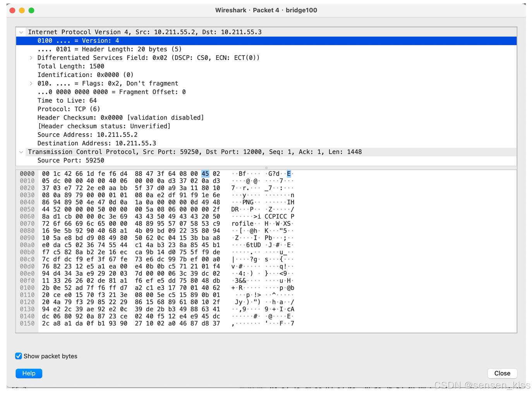Select the Internet Protocol Version 4 header row
This screenshot has height=394, width=532.
(x=266, y=32)
